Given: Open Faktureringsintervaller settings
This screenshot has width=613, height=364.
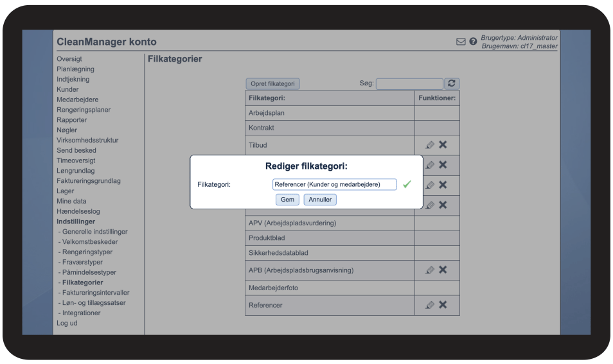Looking at the screenshot, I should coord(96,293).
